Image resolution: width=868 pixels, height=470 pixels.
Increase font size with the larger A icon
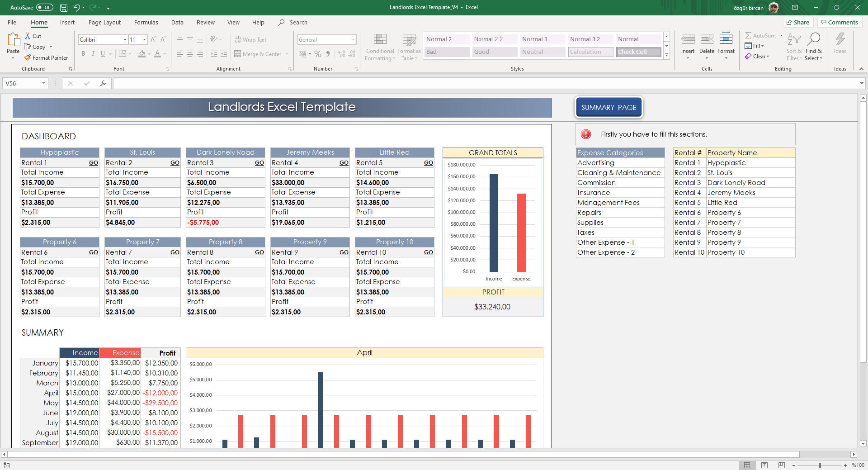(154, 40)
